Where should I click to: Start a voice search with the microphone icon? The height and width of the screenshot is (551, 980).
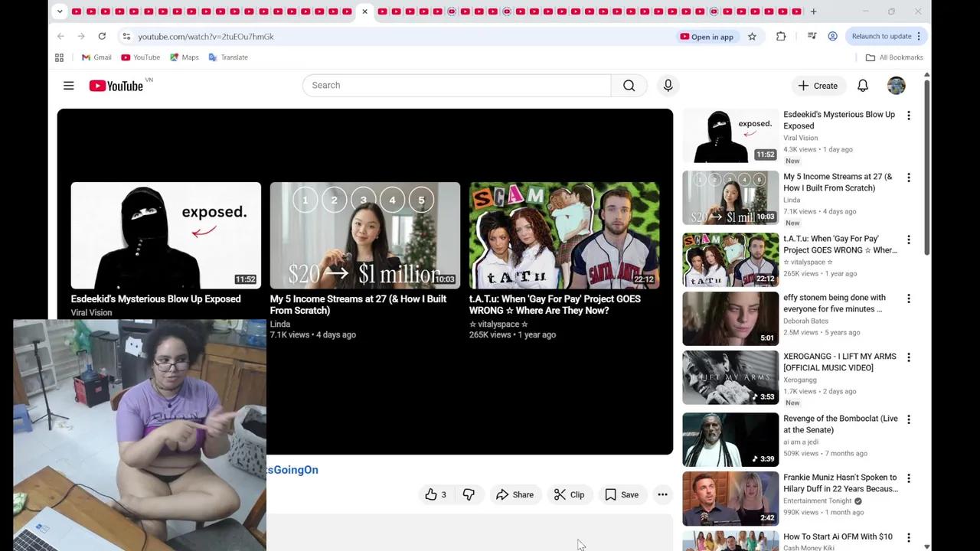pyautogui.click(x=668, y=85)
